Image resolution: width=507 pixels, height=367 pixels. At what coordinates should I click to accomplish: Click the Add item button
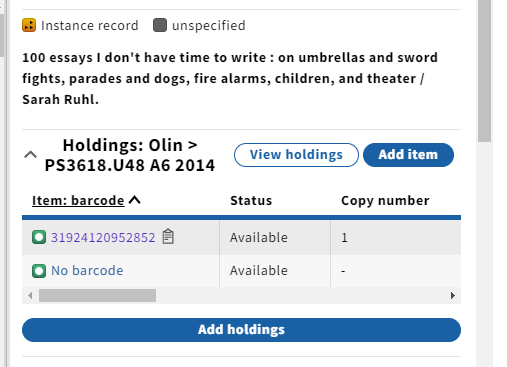[x=408, y=155]
